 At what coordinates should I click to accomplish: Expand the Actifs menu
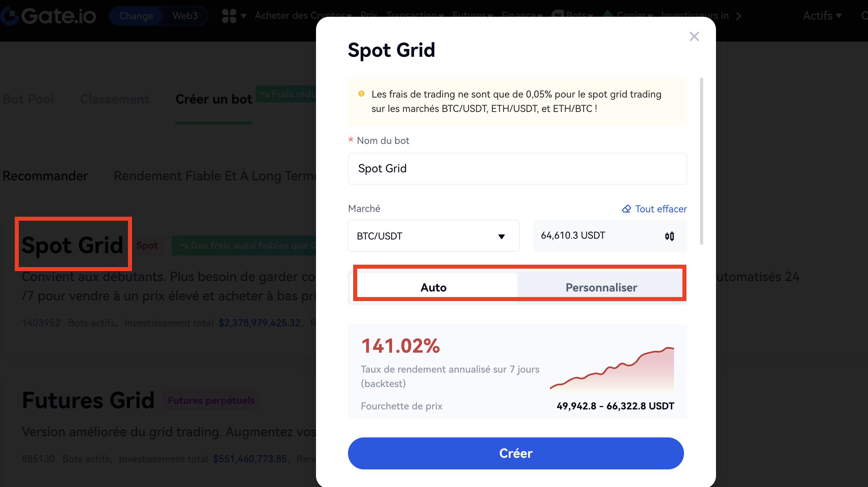click(x=822, y=16)
